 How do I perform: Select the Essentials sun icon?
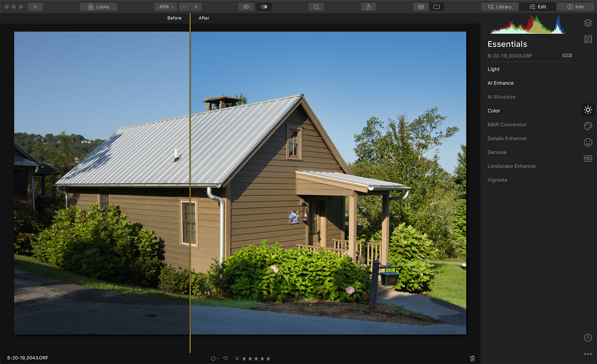click(588, 110)
